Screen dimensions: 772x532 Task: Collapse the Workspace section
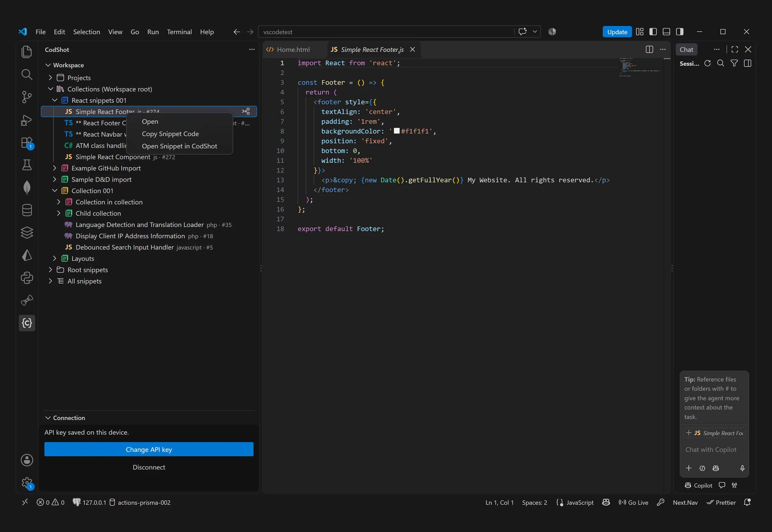coord(48,65)
